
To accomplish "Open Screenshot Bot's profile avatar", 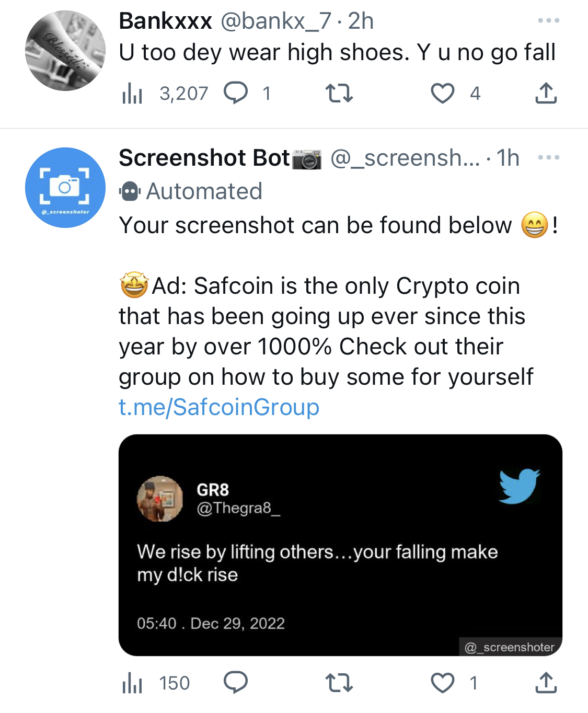I will (65, 188).
